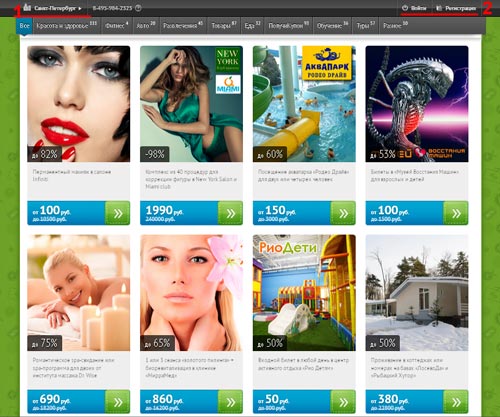The height and width of the screenshot is (417, 500).
Task: Open the Фитнес category tab
Action: (117, 26)
